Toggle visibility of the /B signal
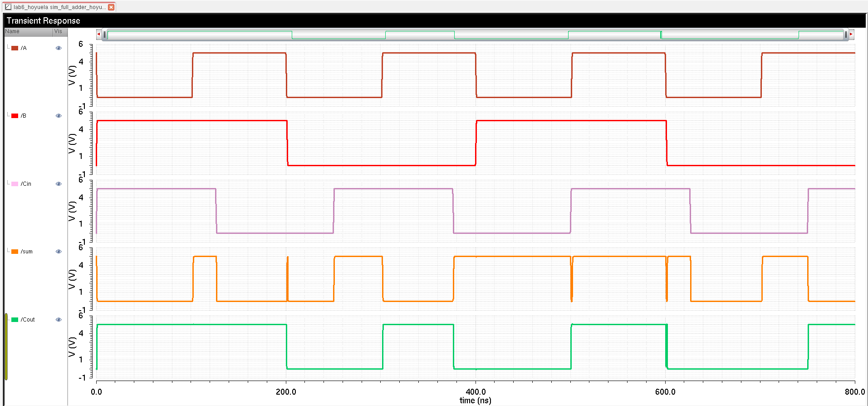The image size is (868, 406). click(59, 116)
